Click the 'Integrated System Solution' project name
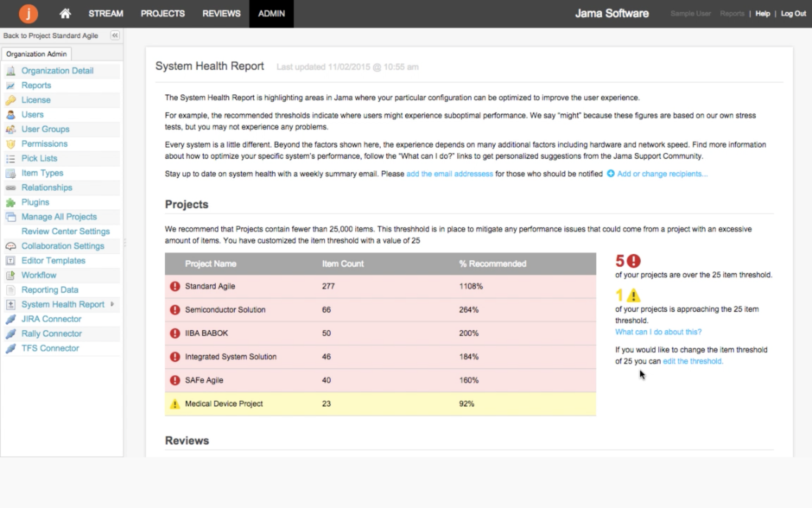Image resolution: width=812 pixels, height=508 pixels. pyautogui.click(x=231, y=357)
